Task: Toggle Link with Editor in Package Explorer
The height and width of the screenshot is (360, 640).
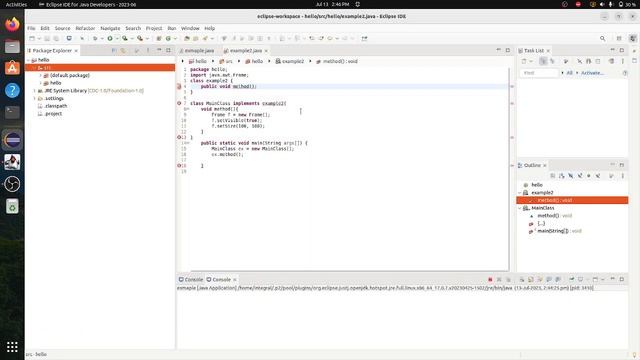Action: click(123, 51)
